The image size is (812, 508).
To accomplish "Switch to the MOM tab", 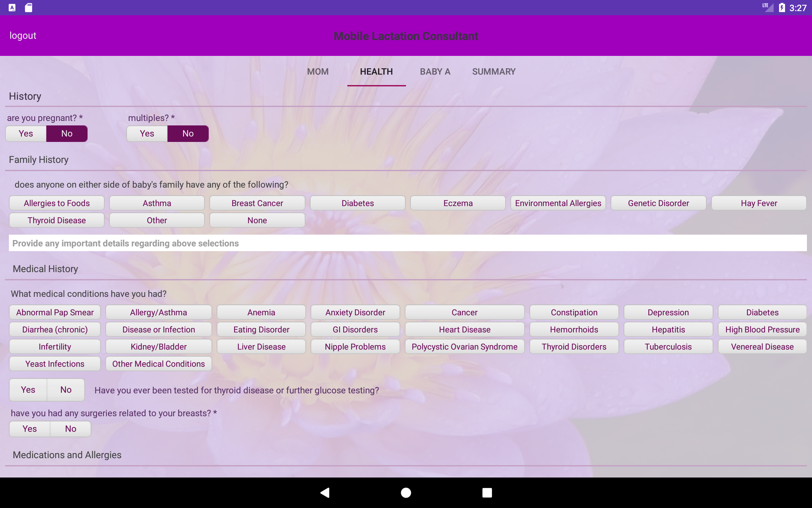I will click(x=318, y=71).
